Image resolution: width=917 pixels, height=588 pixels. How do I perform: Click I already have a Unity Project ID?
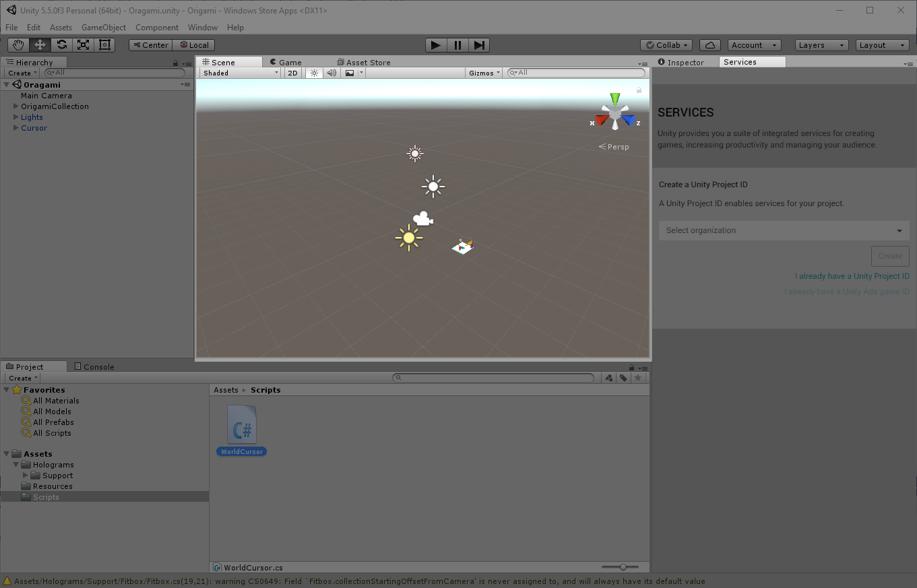tap(852, 276)
